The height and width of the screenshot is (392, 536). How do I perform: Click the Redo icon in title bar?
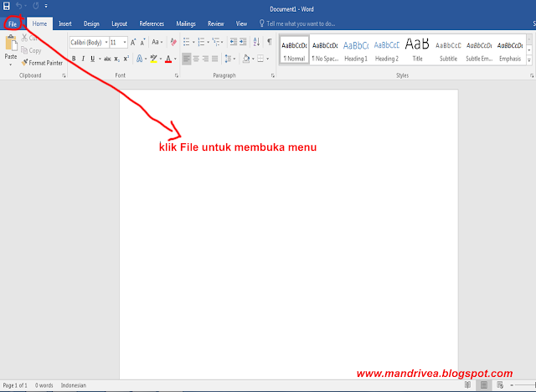click(x=35, y=6)
